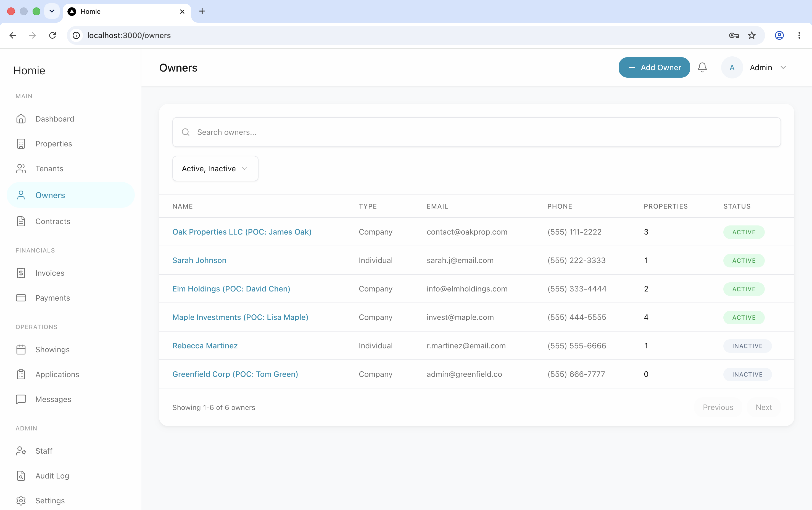Focus the Search owners input field

click(x=476, y=132)
